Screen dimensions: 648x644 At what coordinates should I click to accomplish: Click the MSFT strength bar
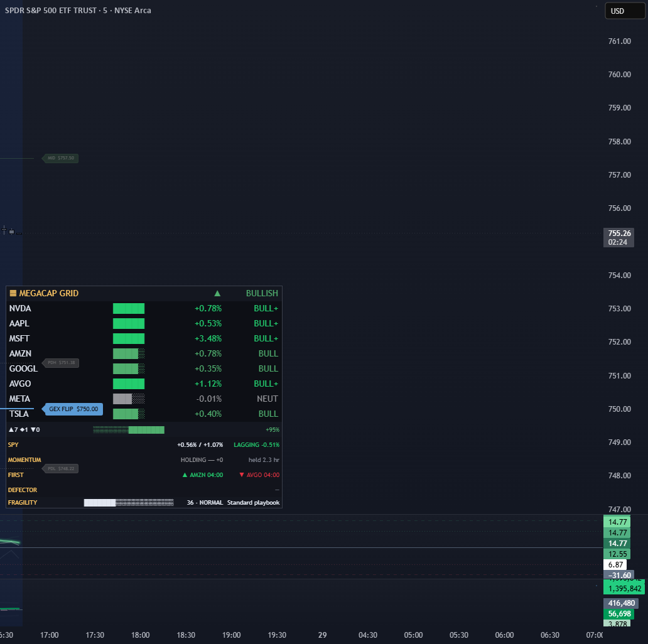click(x=129, y=339)
